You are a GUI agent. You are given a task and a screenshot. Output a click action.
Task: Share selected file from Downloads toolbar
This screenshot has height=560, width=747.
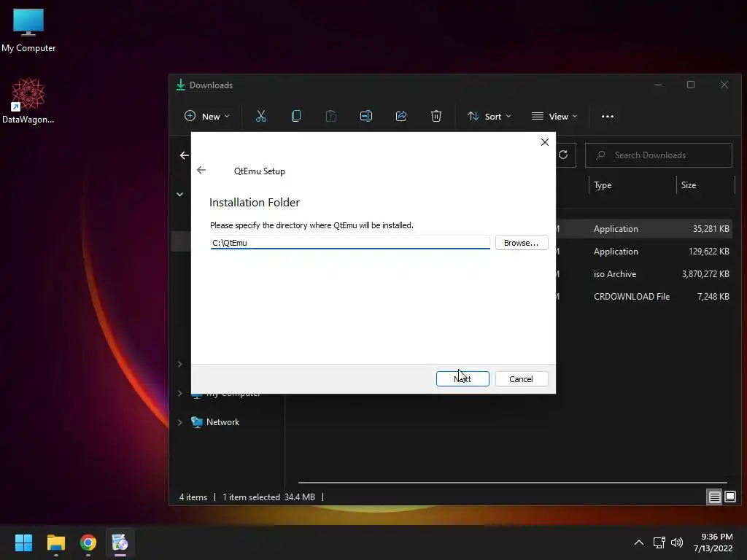click(x=401, y=116)
